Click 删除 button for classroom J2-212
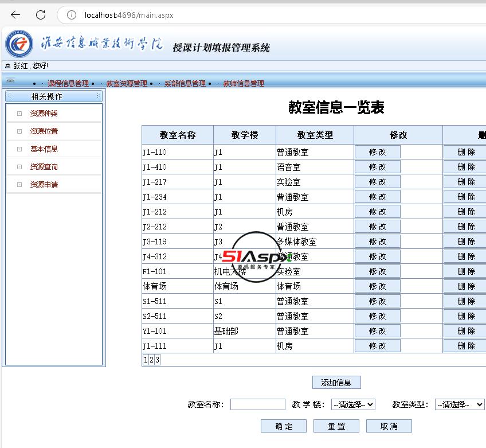 tap(465, 227)
